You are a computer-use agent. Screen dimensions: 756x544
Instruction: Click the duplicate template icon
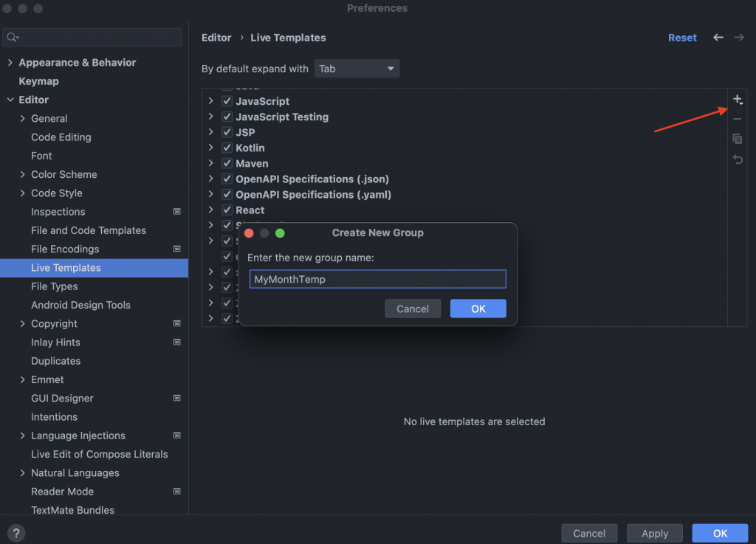pyautogui.click(x=738, y=139)
